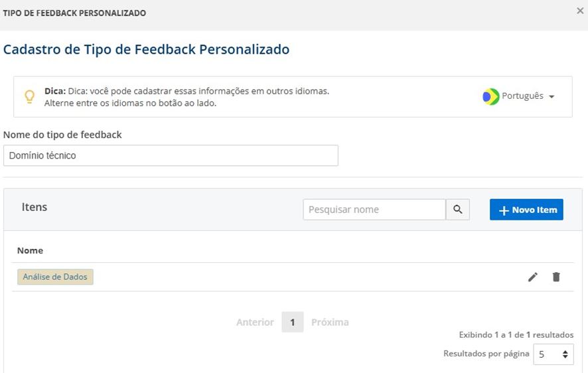Open the Português language dropdown
The image size is (588, 373).
click(x=518, y=96)
